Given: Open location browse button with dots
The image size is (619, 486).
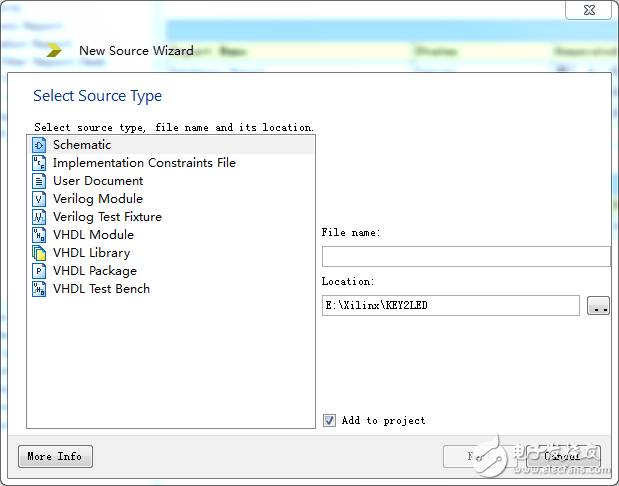Looking at the screenshot, I should coord(599,306).
